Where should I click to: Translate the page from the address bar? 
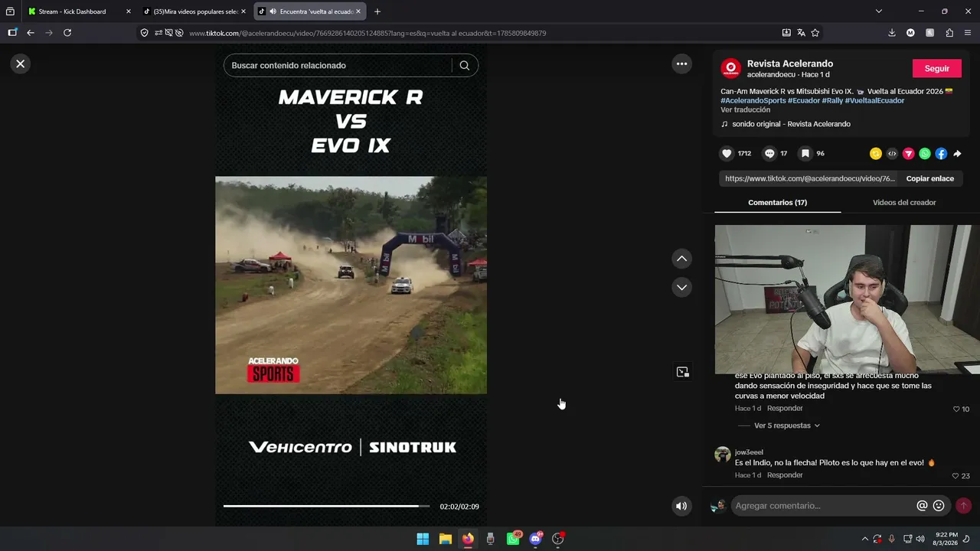click(x=801, y=33)
